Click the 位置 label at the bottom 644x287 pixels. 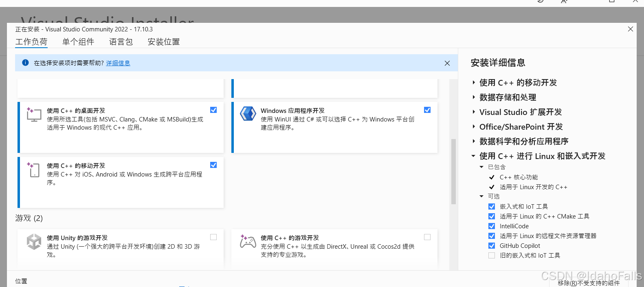(21, 281)
